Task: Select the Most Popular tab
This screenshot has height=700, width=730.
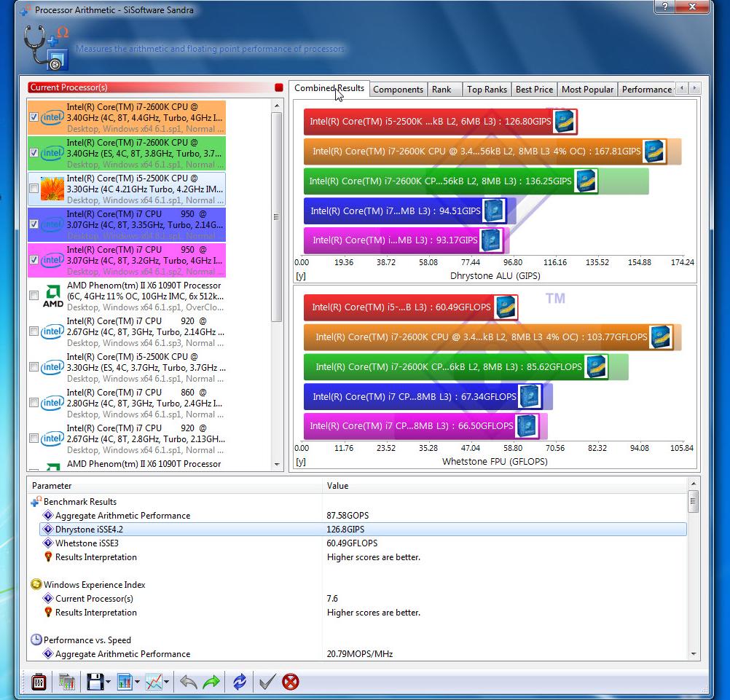Action: [587, 90]
